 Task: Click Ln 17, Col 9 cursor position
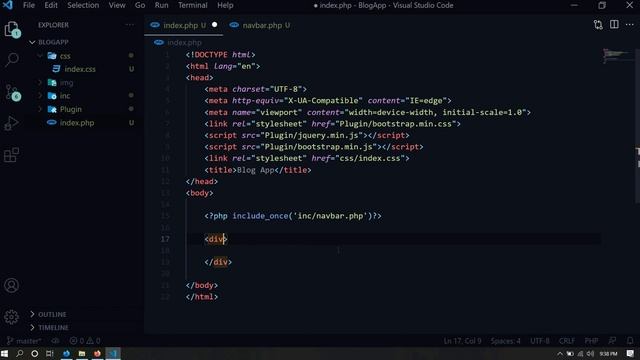point(462,340)
